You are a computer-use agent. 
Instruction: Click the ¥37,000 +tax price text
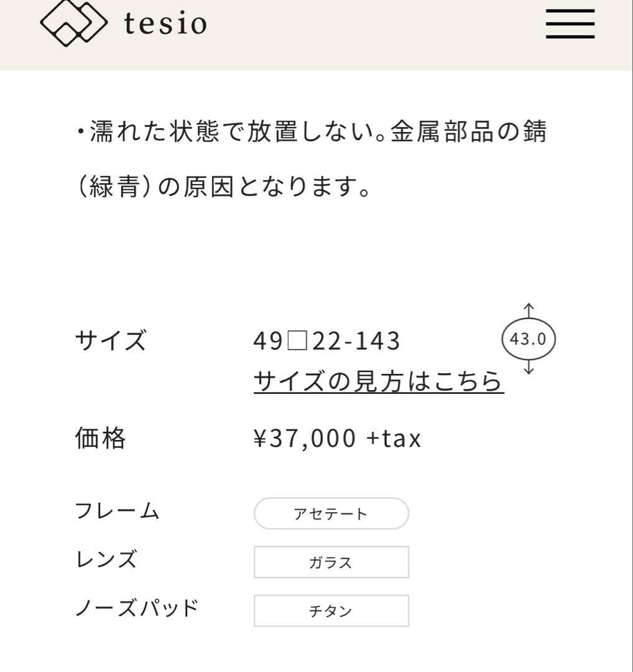[336, 437]
